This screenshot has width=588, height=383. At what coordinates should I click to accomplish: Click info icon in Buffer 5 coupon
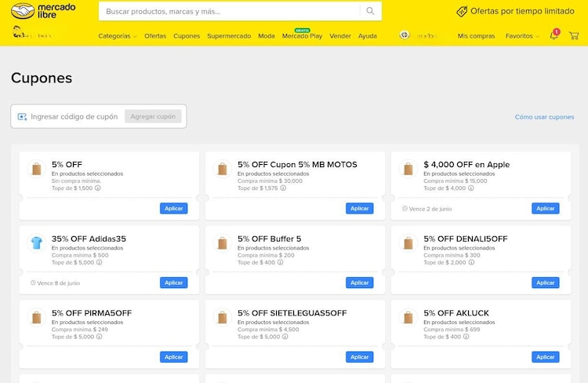coord(280,262)
